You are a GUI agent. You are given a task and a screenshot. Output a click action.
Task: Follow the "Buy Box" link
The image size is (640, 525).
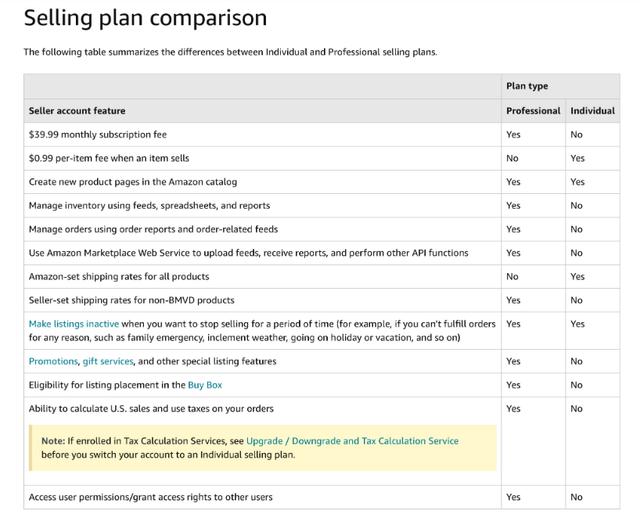coord(204,385)
